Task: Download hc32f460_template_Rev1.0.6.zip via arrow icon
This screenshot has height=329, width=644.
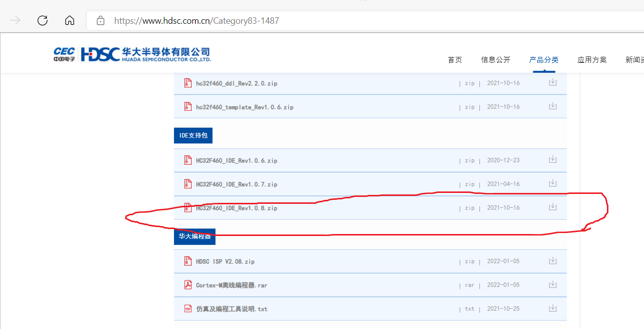Action: (553, 106)
